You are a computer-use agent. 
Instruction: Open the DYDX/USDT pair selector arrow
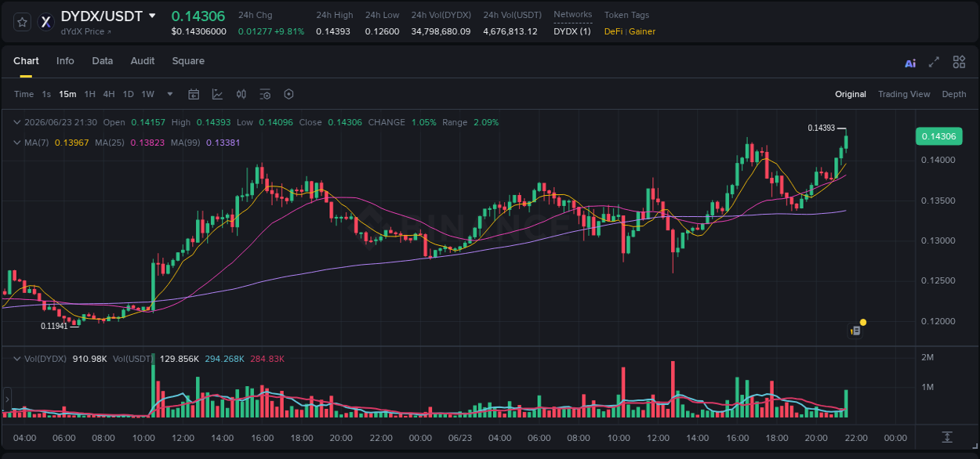coord(152,16)
